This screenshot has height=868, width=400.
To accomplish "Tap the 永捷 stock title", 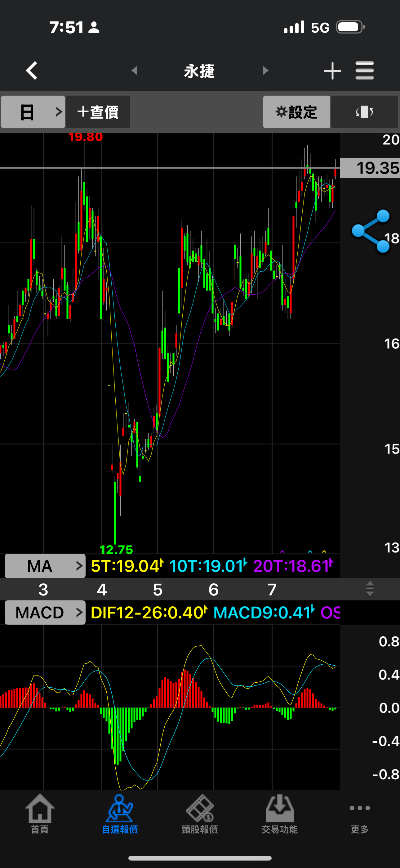I will [x=199, y=71].
